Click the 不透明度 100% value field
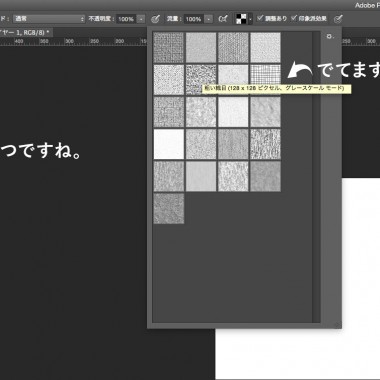Viewport: 380px width, 380px height. tap(126, 19)
